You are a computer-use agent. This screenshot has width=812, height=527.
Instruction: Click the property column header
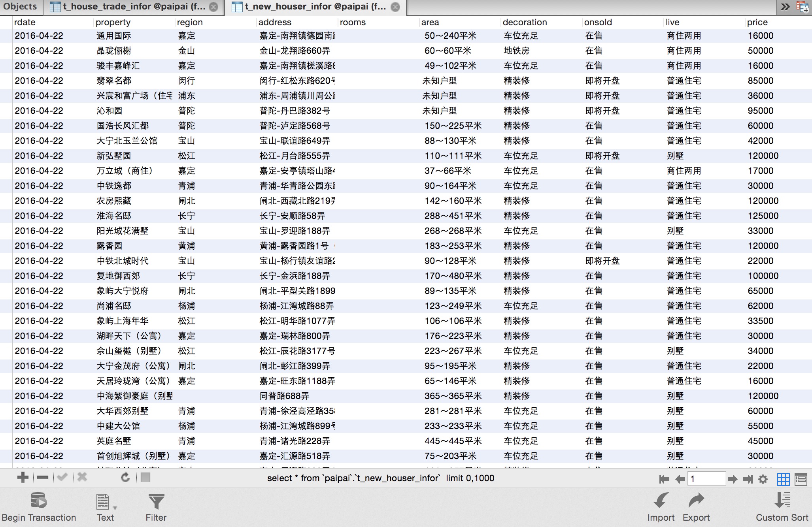pos(134,22)
